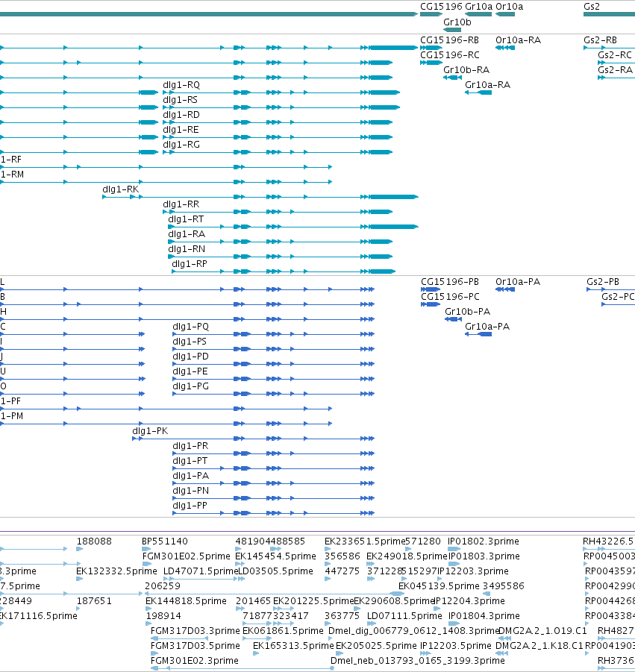The image size is (635, 672).
Task: Select EST EK132332.5prime
Action: (116, 571)
